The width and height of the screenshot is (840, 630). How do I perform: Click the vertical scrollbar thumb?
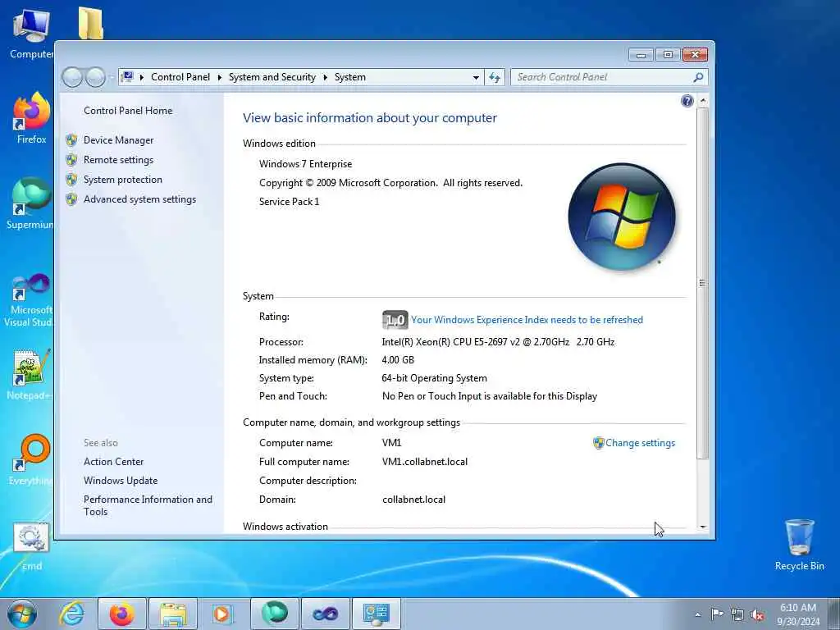(703, 283)
